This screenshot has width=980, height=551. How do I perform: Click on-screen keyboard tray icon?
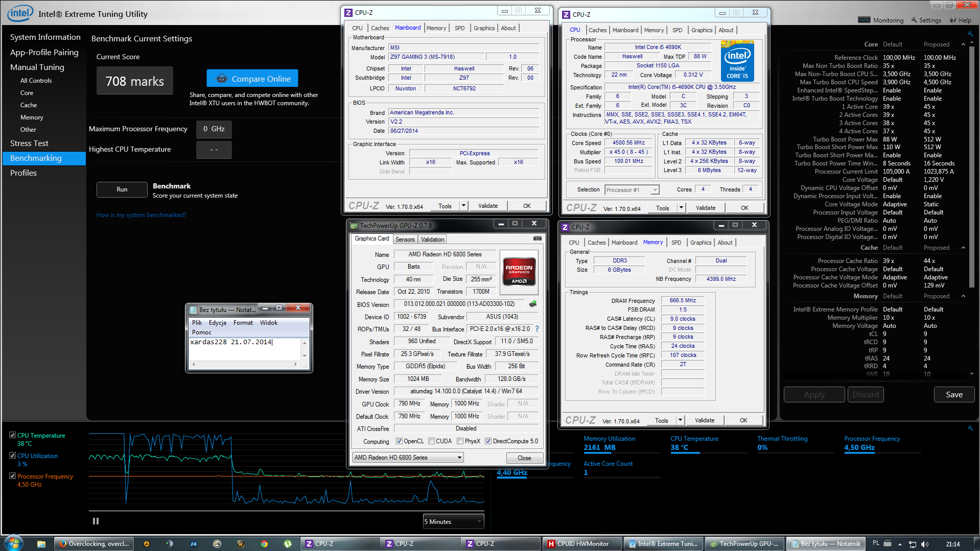[x=888, y=543]
